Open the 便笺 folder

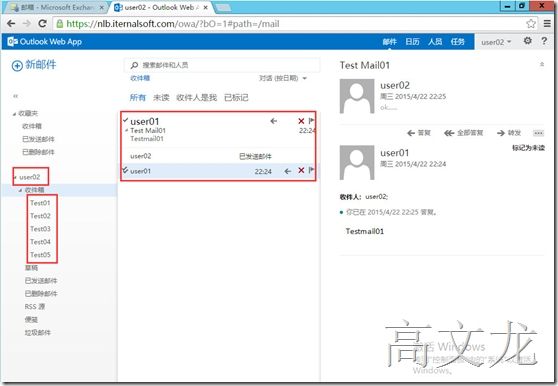click(31, 319)
